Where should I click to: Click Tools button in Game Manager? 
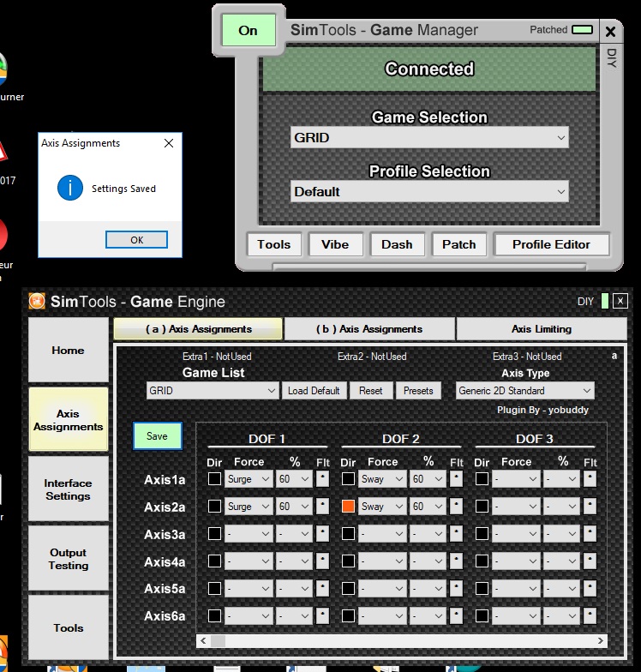(x=274, y=244)
